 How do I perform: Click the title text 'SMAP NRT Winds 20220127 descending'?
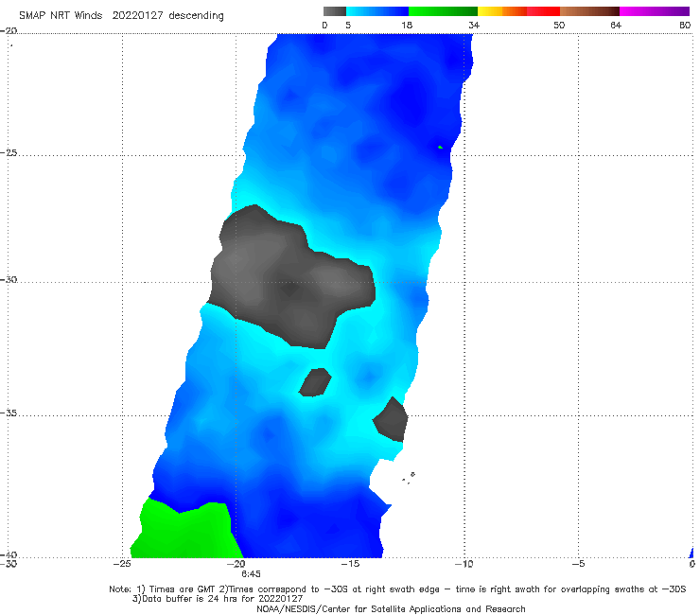(x=121, y=16)
